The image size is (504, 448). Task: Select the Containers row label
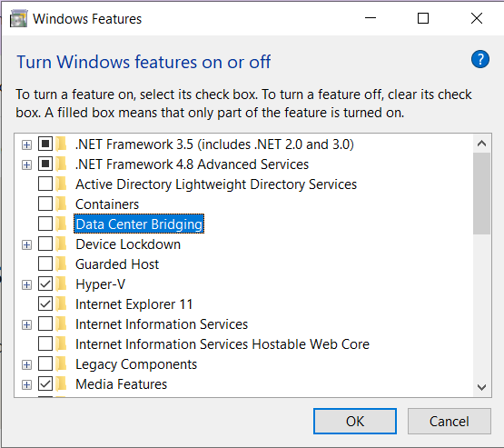(x=107, y=204)
